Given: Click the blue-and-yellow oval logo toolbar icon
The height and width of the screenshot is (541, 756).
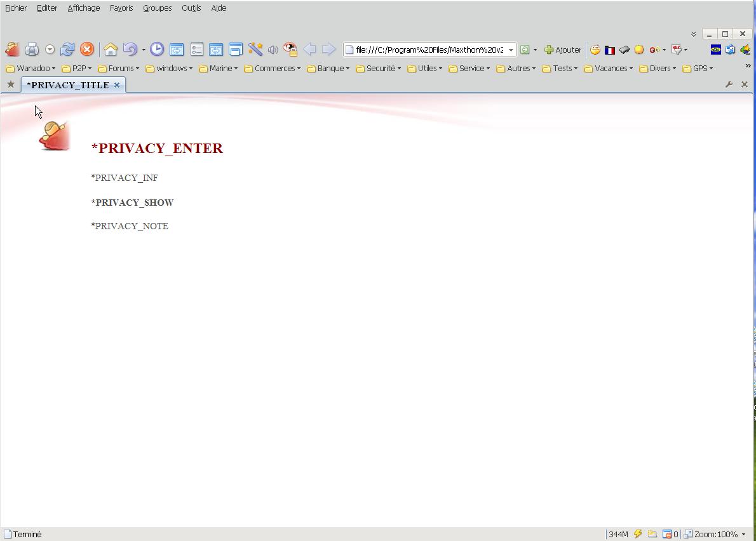Looking at the screenshot, I should [x=716, y=50].
